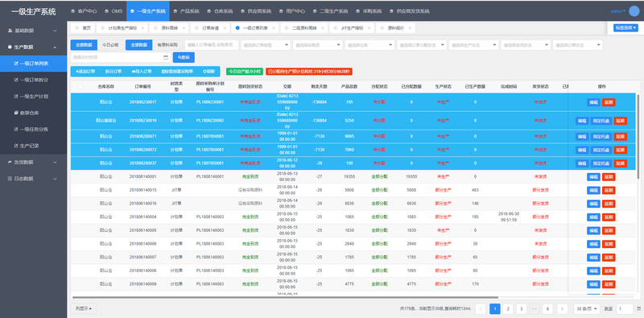Image resolution: width=644 pixels, height=318 pixels.
Task: Open the 请选择订单类型 dropdown
Action: pyautogui.click(x=266, y=45)
